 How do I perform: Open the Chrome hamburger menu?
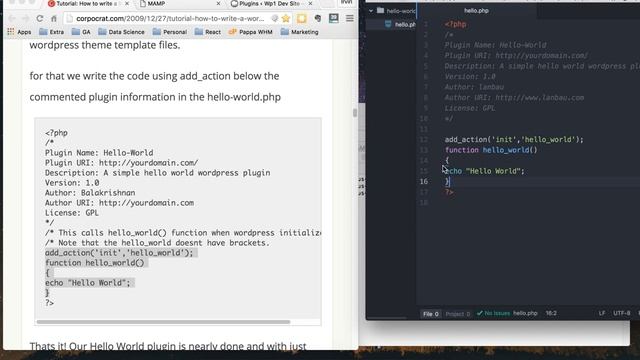[350, 18]
